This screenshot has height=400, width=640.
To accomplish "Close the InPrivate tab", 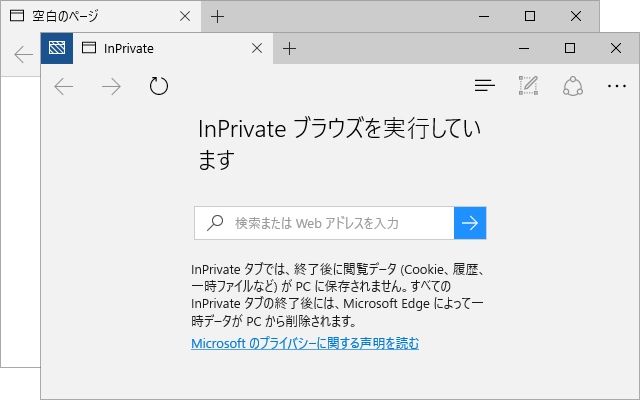I will pos(257,49).
